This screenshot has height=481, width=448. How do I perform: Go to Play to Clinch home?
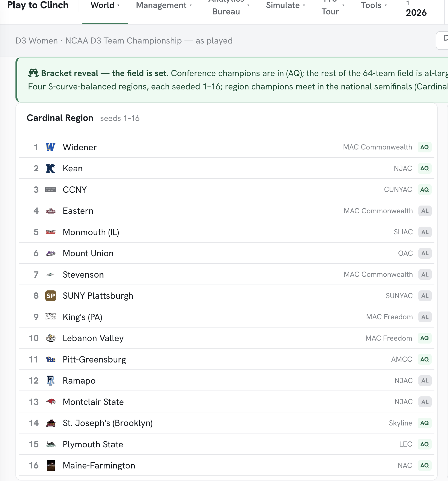coord(38,5)
